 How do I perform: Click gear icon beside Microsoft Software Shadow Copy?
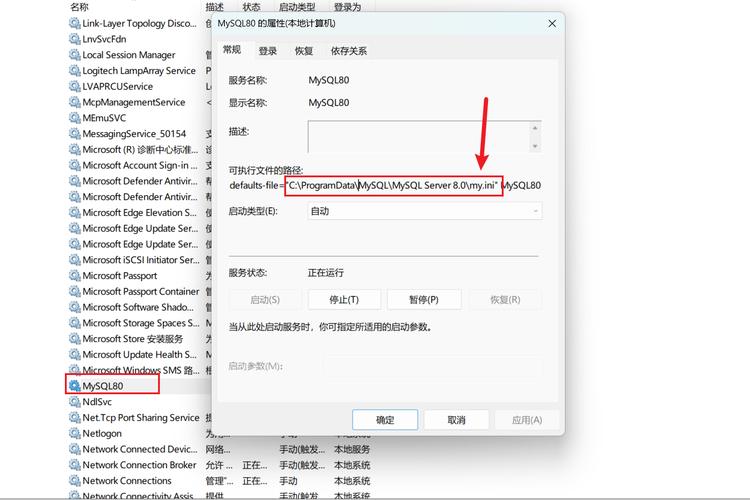(x=75, y=307)
